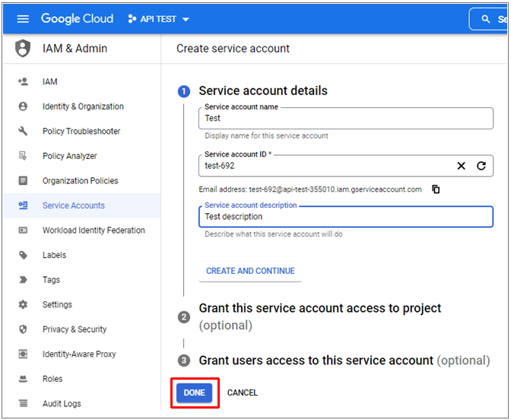The image size is (511, 420).
Task: Open Service Accounts in the sidebar
Action: coord(74,205)
